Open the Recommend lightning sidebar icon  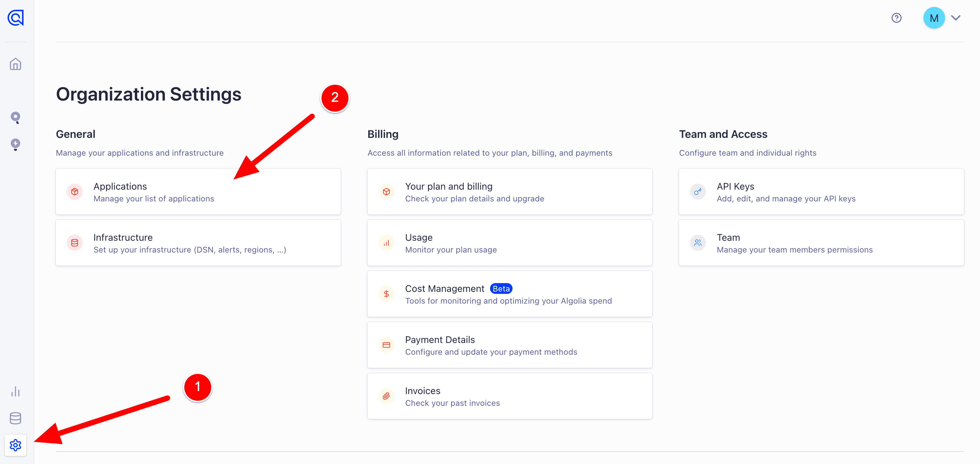[x=15, y=144]
